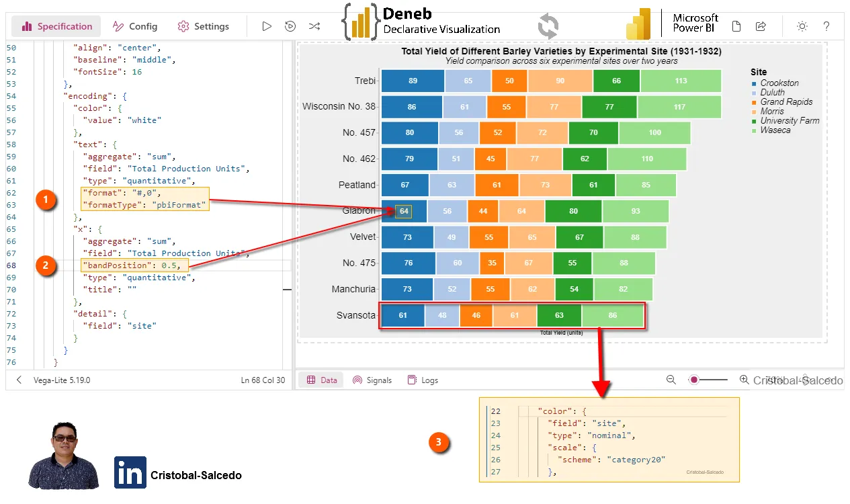Click the auto-apply toggle icon

click(x=290, y=26)
